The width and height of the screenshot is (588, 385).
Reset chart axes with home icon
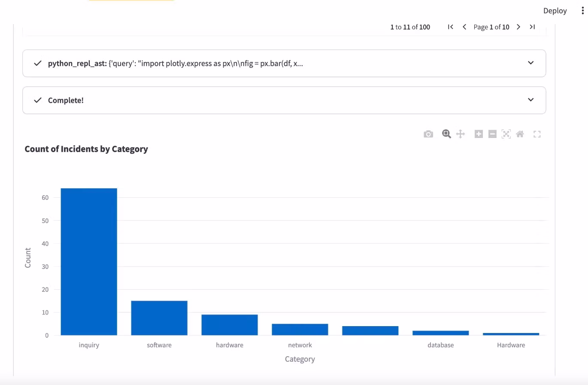pos(520,134)
